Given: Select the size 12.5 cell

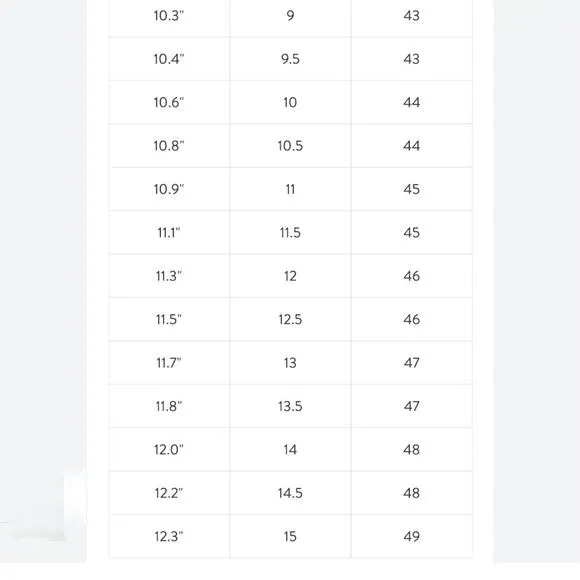Looking at the screenshot, I should click(290, 319).
